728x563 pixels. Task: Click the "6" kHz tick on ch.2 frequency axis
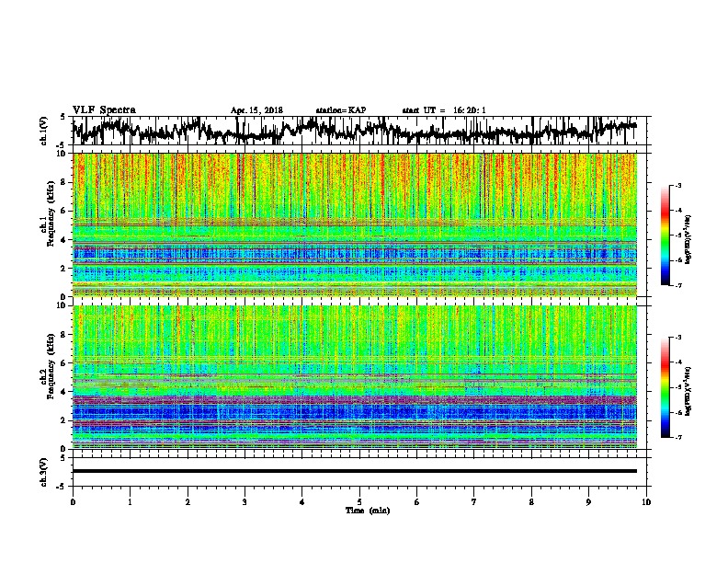64,363
